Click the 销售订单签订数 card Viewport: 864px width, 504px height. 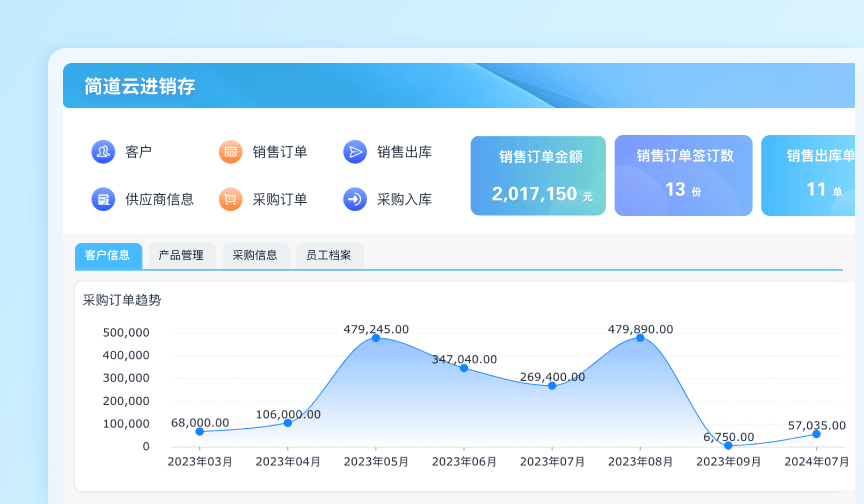683,176
